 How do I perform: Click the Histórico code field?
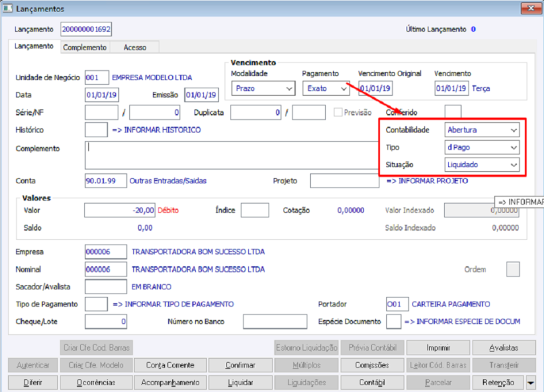point(96,130)
